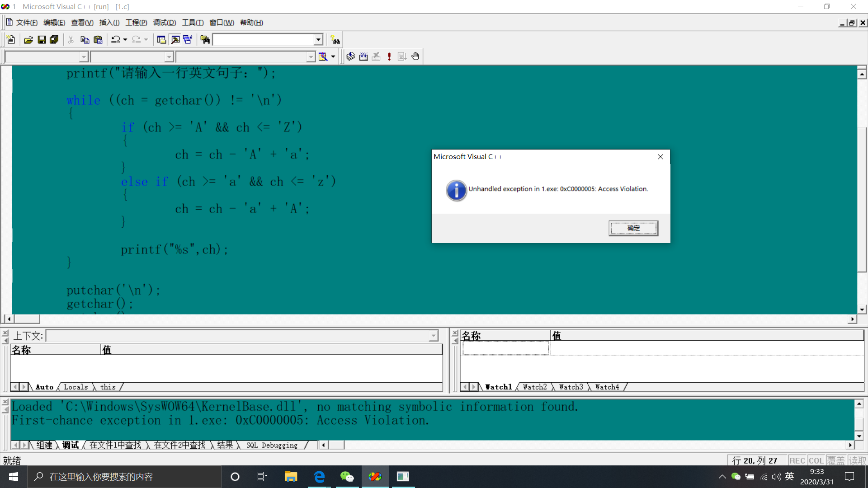
Task: Open the Redo history dropdown arrow
Action: click(x=146, y=40)
